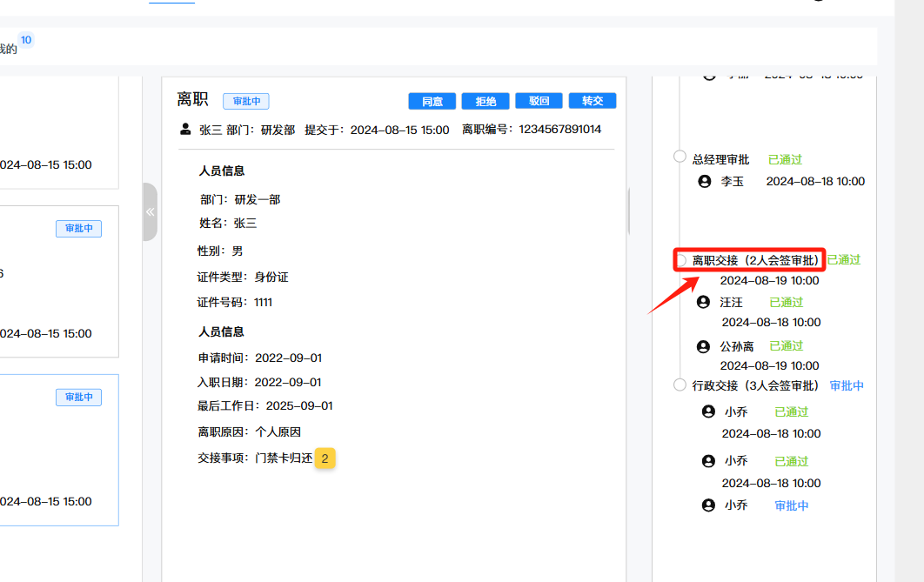This screenshot has height=582, width=924.
Task: Click the 驳回 return button
Action: tap(539, 101)
